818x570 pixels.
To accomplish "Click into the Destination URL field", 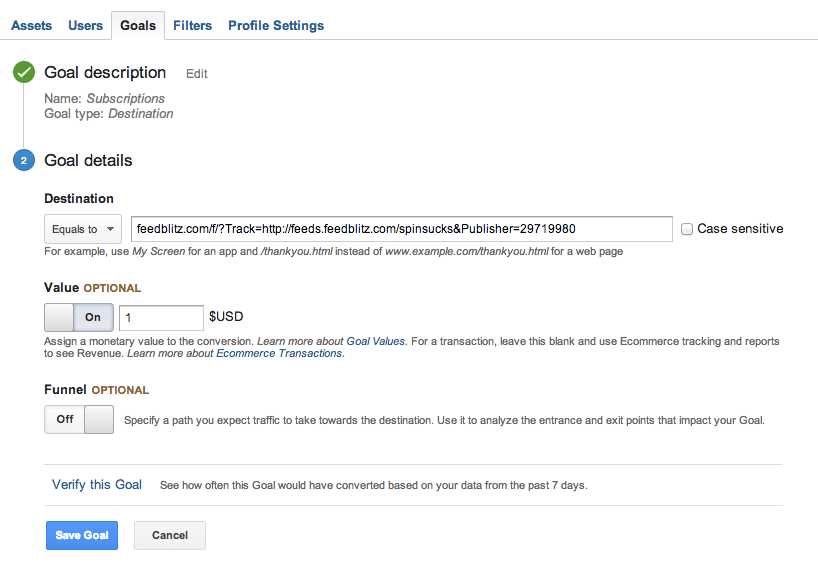I will point(401,229).
